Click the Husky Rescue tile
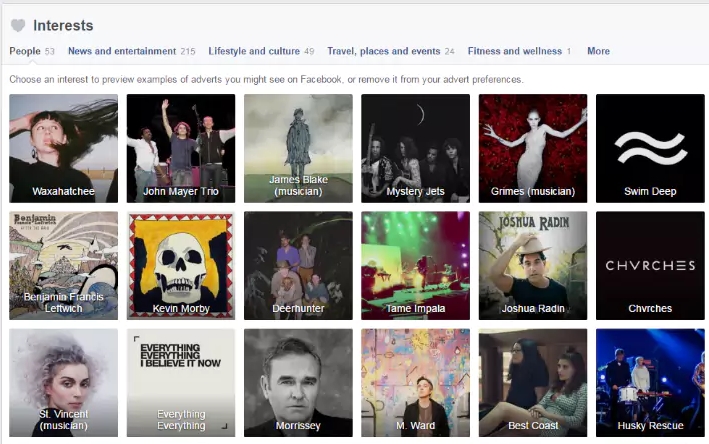Image resolution: width=709 pixels, height=444 pixels. click(x=650, y=383)
